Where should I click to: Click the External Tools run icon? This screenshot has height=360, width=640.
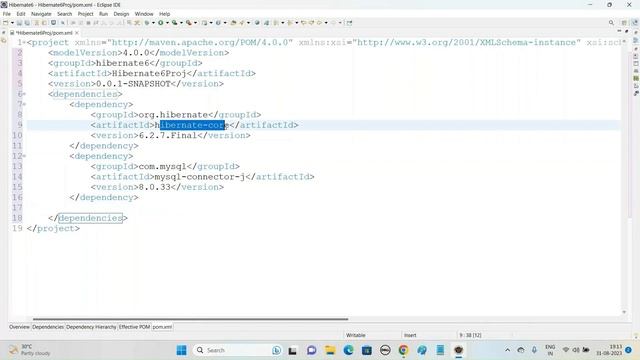pyautogui.click(x=189, y=23)
